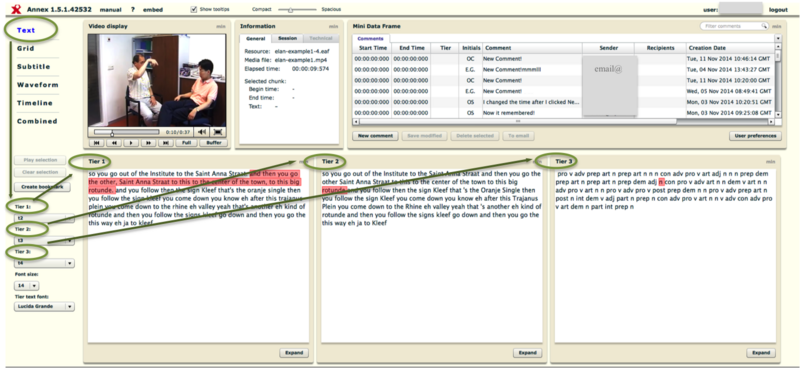Mute the video with speaker icon
800x368 pixels.
[202, 132]
